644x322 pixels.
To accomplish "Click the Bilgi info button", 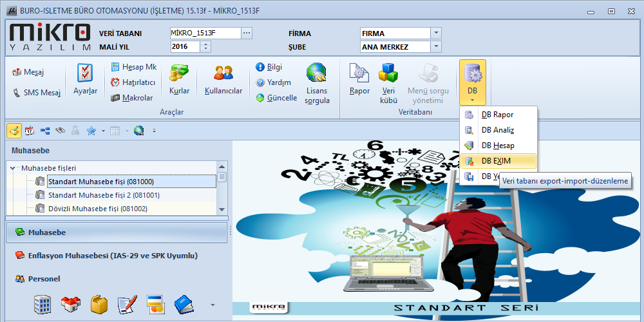I will (x=269, y=67).
